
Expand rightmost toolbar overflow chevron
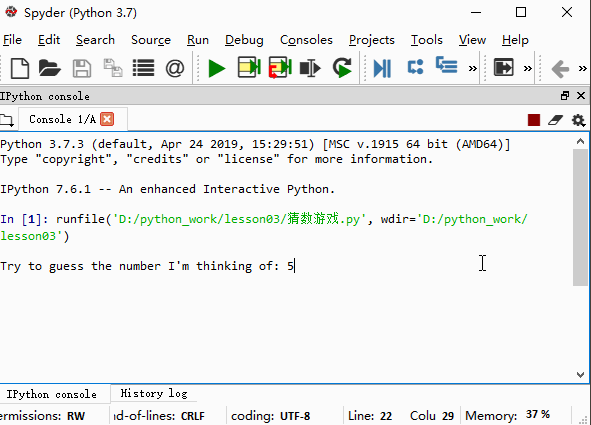pos(582,69)
